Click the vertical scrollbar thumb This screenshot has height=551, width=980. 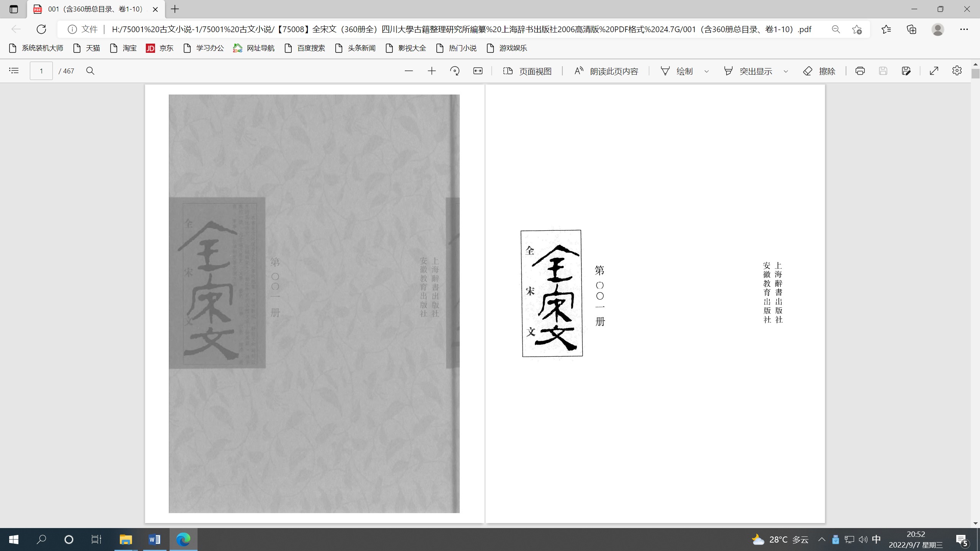[975, 73]
